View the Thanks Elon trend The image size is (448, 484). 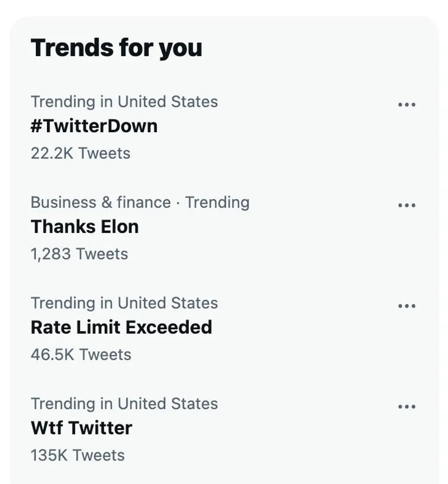[85, 227]
